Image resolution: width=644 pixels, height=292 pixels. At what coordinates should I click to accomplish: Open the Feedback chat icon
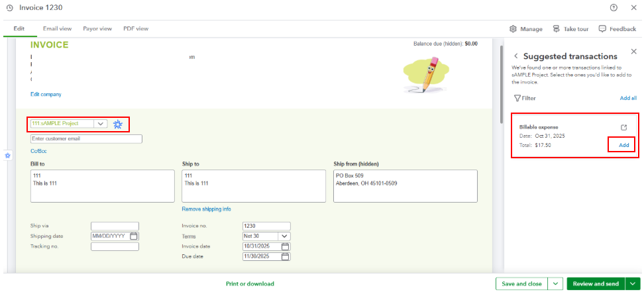602,29
